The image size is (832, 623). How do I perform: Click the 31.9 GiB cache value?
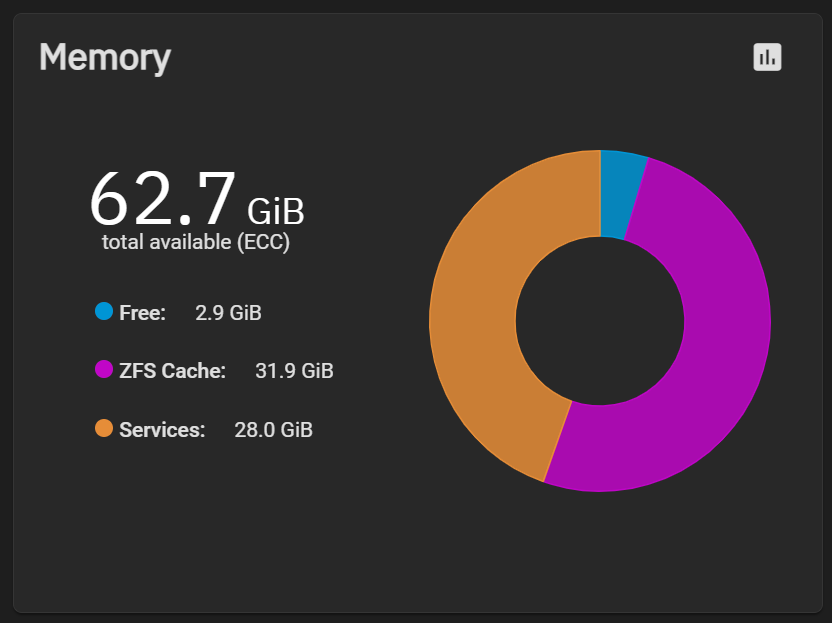tap(294, 371)
